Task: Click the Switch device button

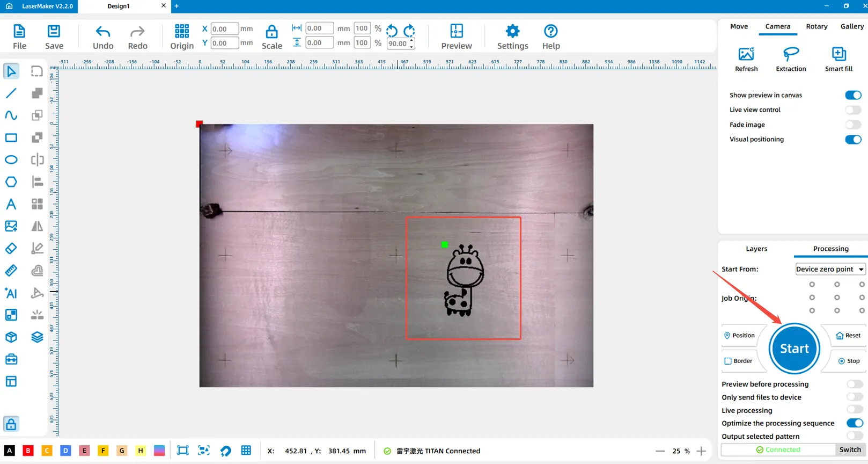Action: pos(850,450)
